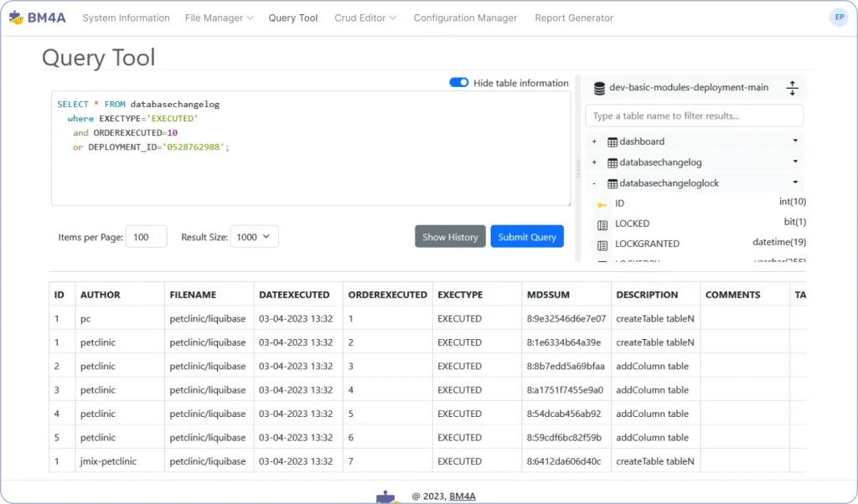The width and height of the screenshot is (858, 504).
Task: Click the BM4A logo icon
Action: point(17,18)
